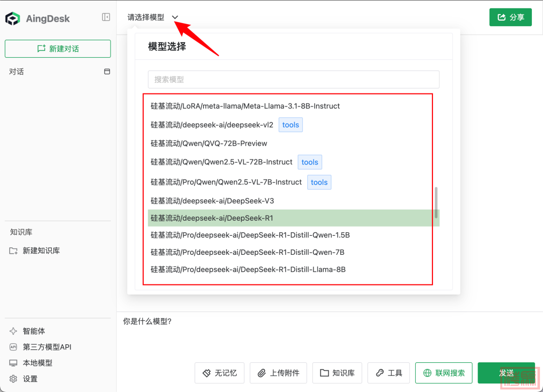The height and width of the screenshot is (392, 543).
Task: Click the model list scrollbar thumb
Action: pos(436,203)
